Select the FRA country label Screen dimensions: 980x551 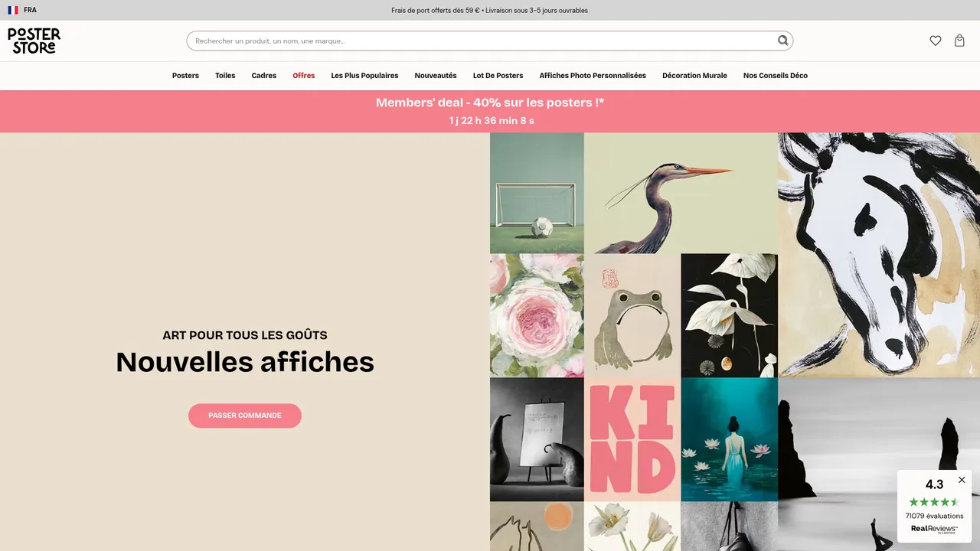[x=30, y=11]
